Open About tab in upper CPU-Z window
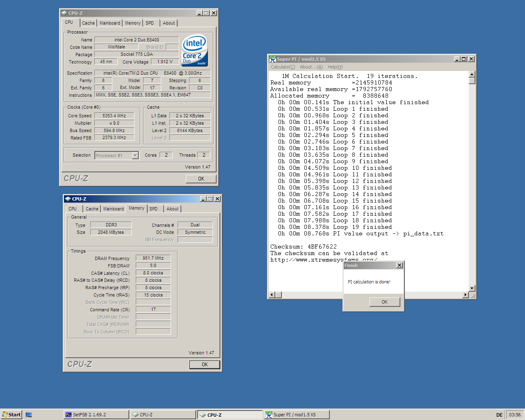The width and height of the screenshot is (525, 420). pos(169,23)
